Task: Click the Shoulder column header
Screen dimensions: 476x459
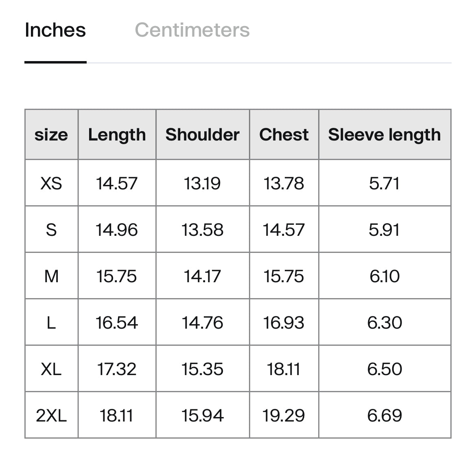Action: point(203,134)
